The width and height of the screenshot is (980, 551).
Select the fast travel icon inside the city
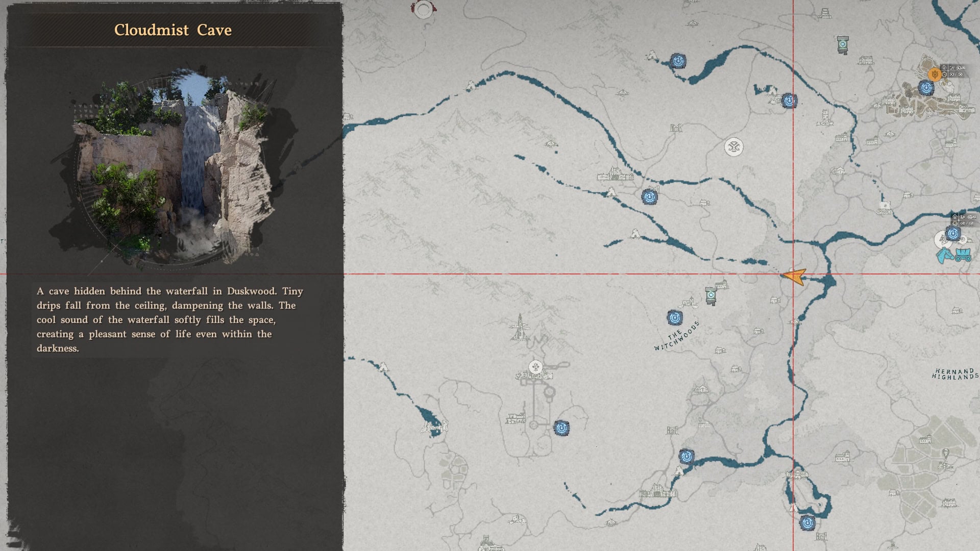point(927,88)
